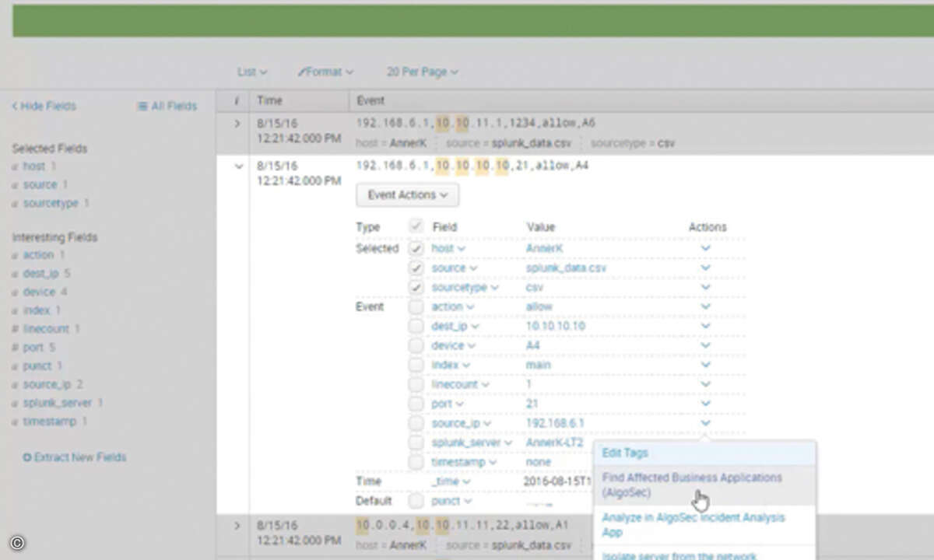Viewport: 934px width, 560px height.
Task: Open actions chevron for sourcetype row
Action: tap(705, 287)
